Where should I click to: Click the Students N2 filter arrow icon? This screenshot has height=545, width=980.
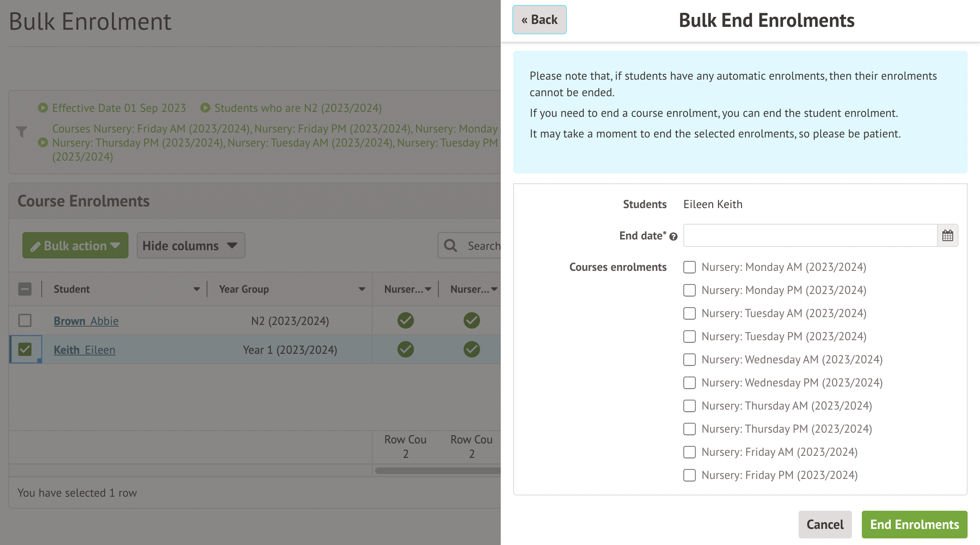tap(205, 108)
